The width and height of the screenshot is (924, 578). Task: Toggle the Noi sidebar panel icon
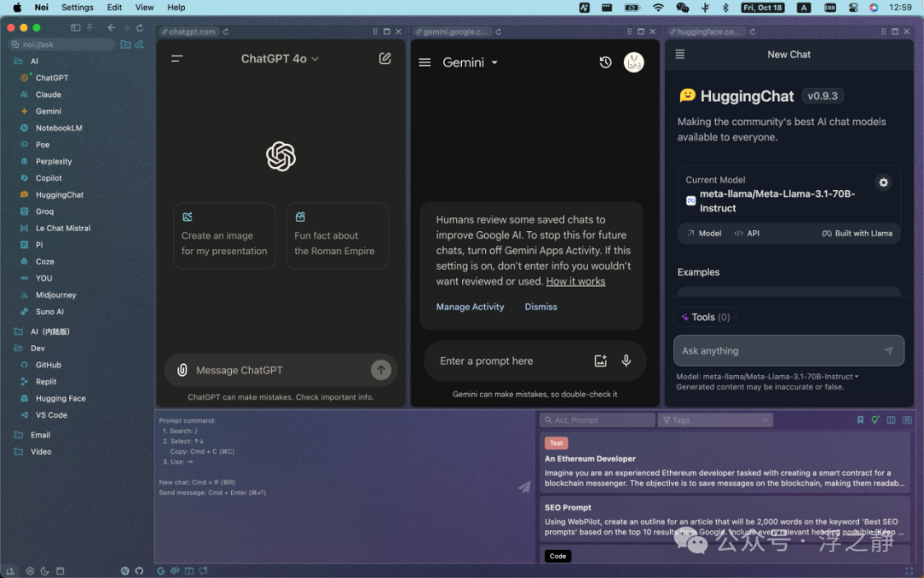(x=75, y=27)
